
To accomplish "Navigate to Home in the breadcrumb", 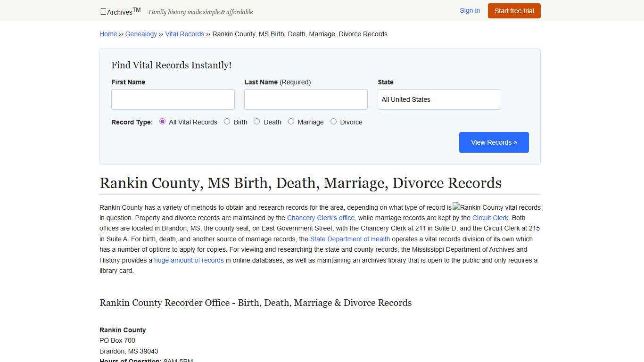I will [108, 34].
